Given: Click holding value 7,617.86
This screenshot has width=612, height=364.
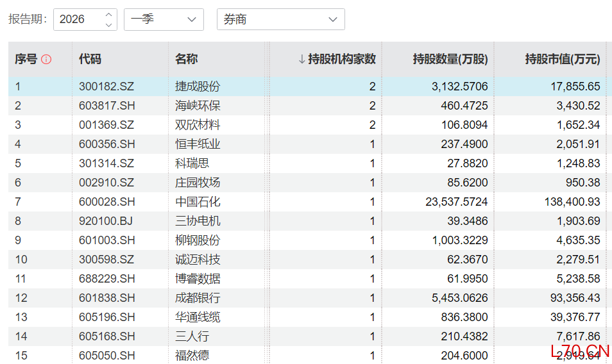Looking at the screenshot, I should [578, 336].
